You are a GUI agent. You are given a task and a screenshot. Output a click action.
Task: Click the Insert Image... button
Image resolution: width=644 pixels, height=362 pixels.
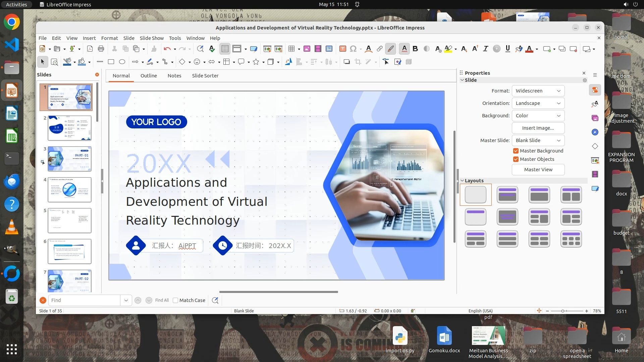pos(538,128)
